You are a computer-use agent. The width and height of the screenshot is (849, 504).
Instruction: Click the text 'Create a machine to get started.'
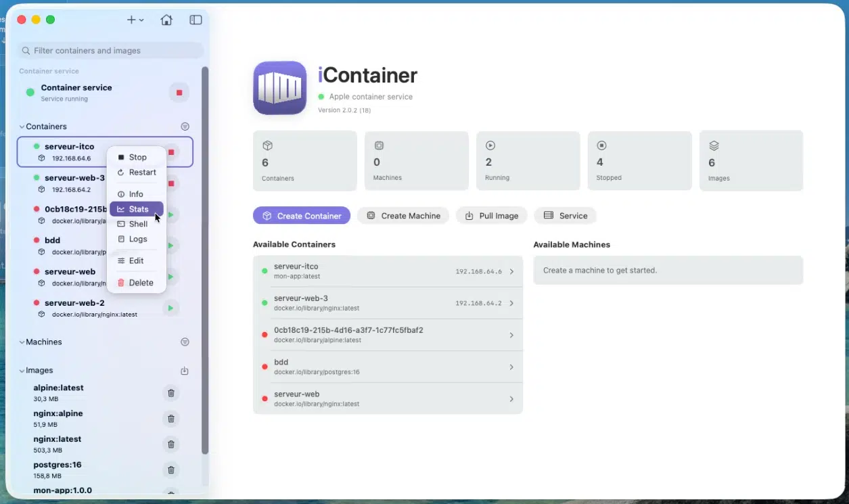(x=600, y=271)
